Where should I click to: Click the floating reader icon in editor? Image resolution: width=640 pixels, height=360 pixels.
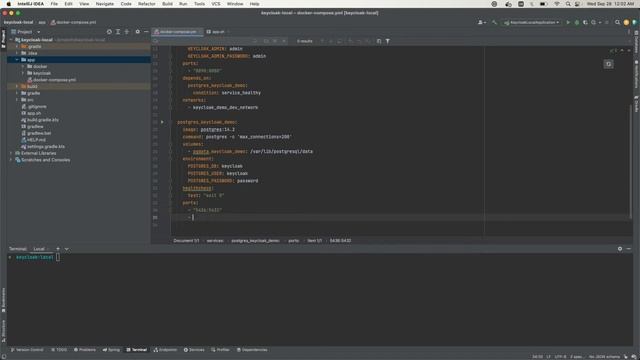(x=609, y=64)
